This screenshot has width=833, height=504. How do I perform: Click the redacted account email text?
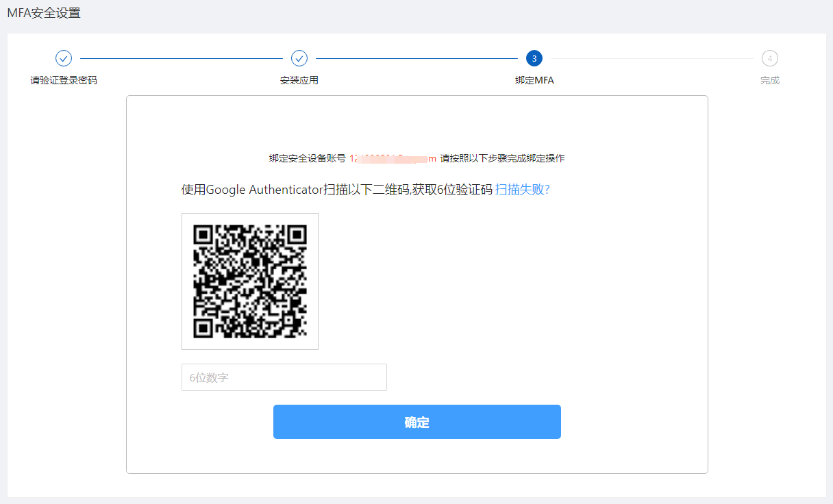click(393, 158)
